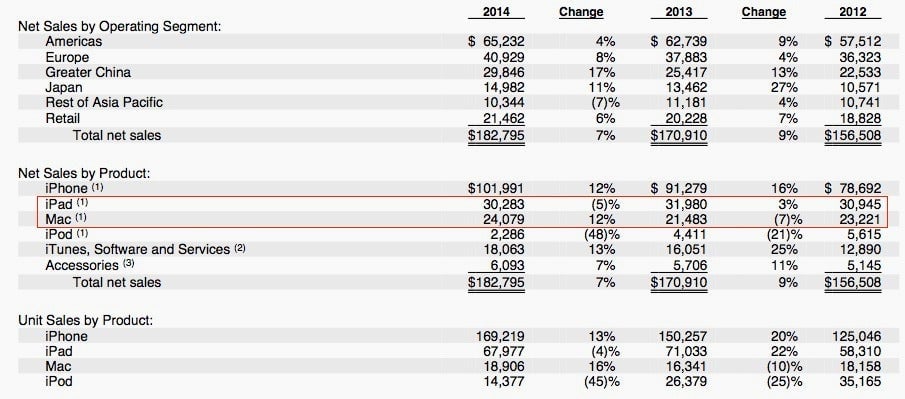Click the Unit Sales by Product heading

pyautogui.click(x=86, y=321)
